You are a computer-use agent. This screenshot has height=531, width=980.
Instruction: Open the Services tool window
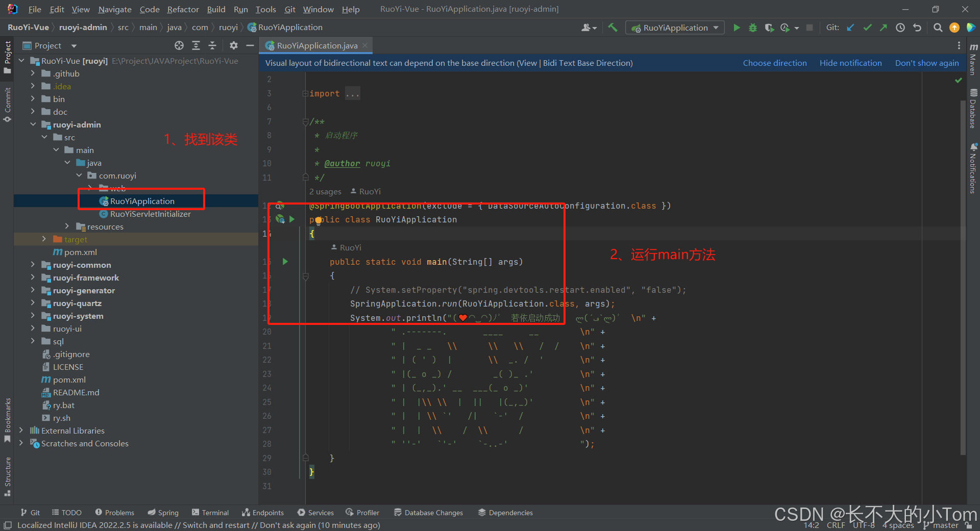click(315, 513)
